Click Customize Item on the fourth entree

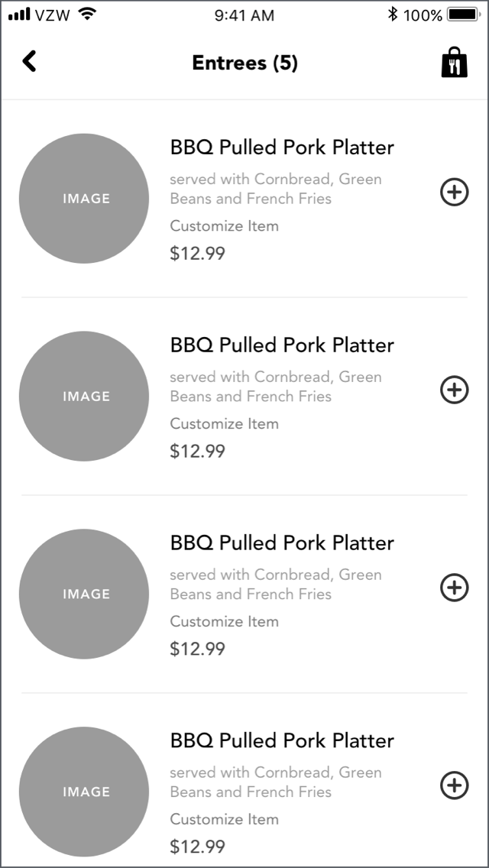click(224, 819)
